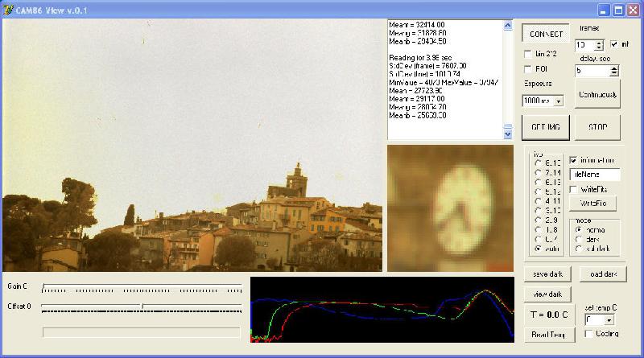The height and width of the screenshot is (358, 644).
Task: Click the save dark button
Action: (547, 274)
